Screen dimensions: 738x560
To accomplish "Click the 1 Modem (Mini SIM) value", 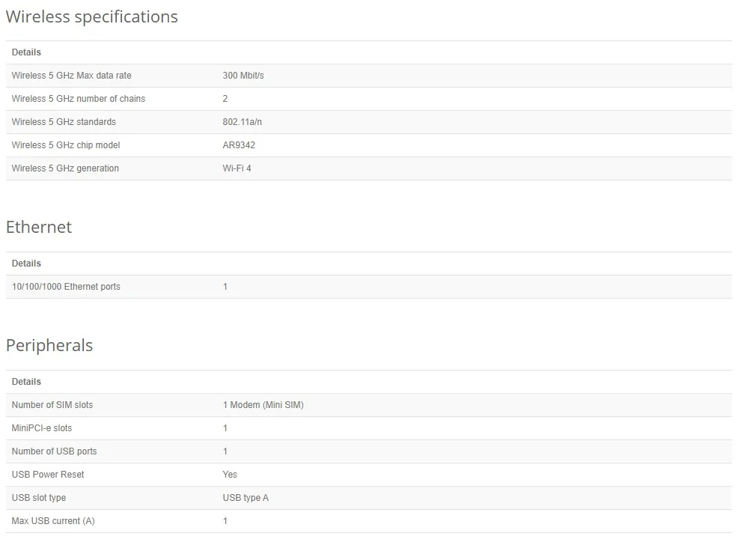I will click(263, 405).
